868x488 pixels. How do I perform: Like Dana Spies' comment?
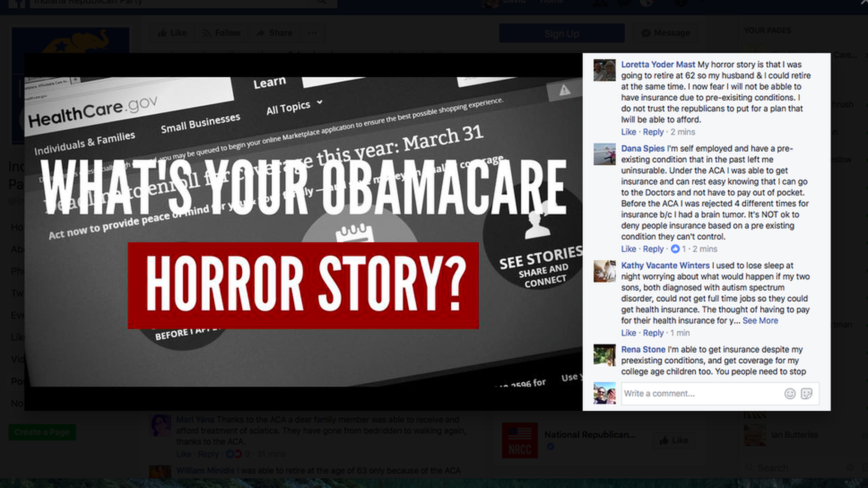[628, 249]
